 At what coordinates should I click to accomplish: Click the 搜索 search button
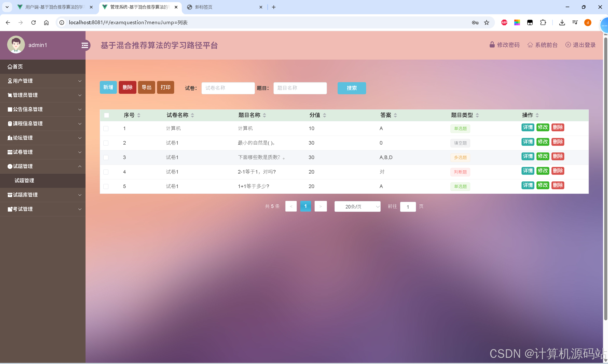351,88
